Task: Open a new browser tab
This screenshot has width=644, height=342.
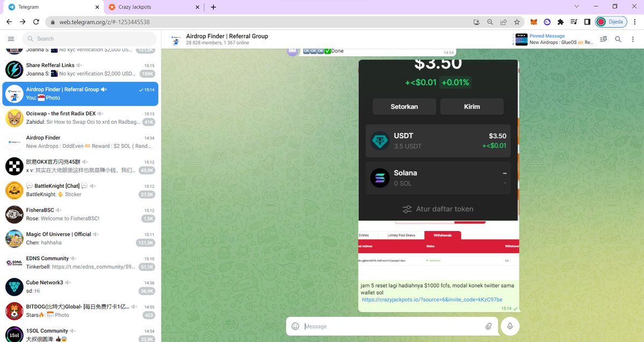Action: click(x=213, y=7)
